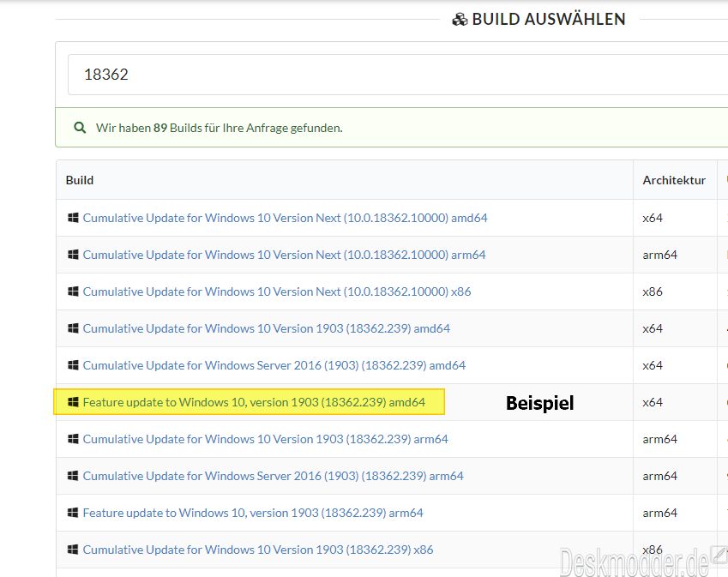Image resolution: width=728 pixels, height=577 pixels.
Task: Click Windows logo beside 1903 18362.239 amd64 cumulative row
Action: click(73, 328)
